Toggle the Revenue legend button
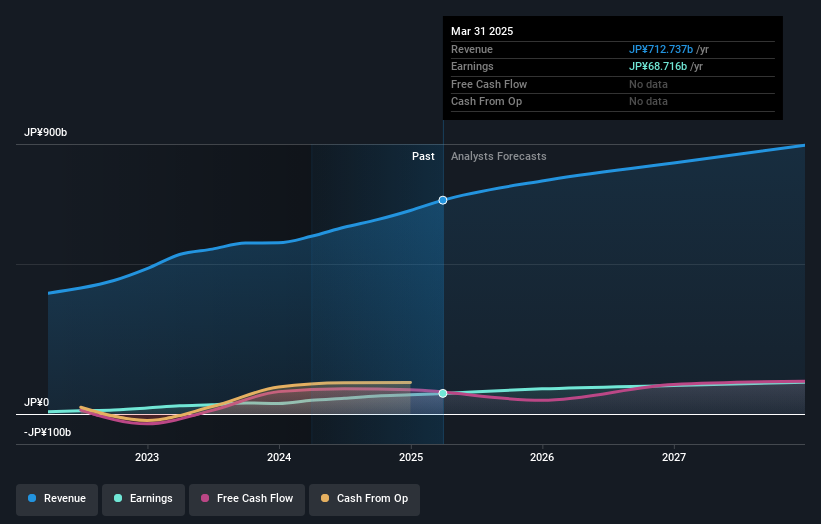The image size is (821, 524). 57,499
